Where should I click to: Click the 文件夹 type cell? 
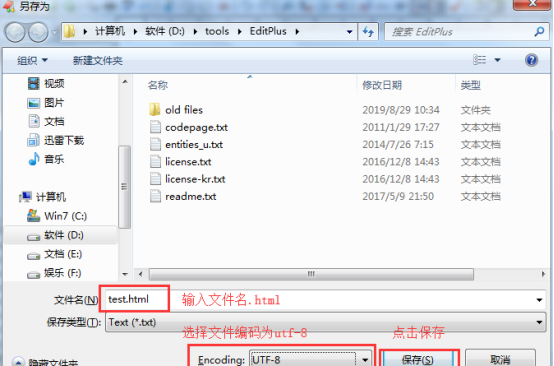coord(476,110)
